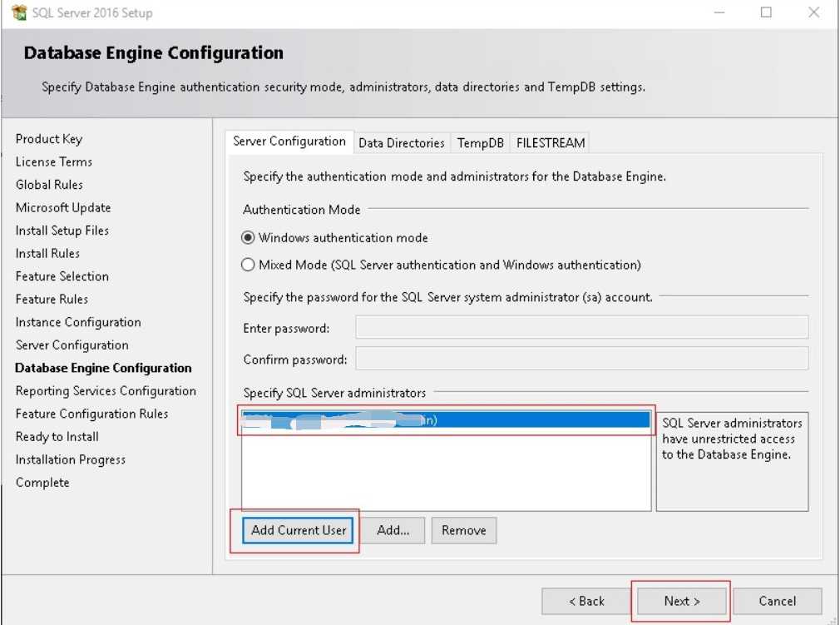Click Server Configuration step in sidebar
840x625 pixels.
[x=72, y=345]
